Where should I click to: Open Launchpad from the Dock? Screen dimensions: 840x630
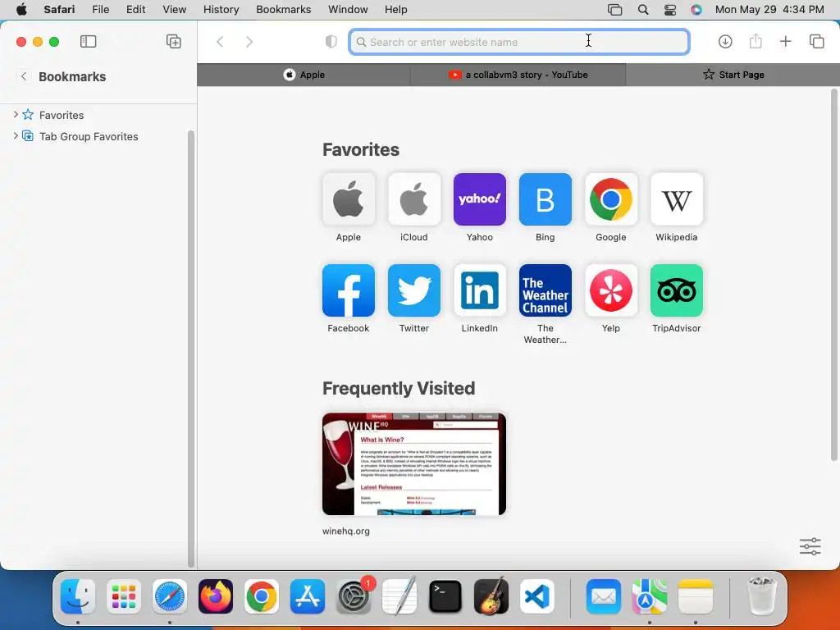pyautogui.click(x=124, y=596)
